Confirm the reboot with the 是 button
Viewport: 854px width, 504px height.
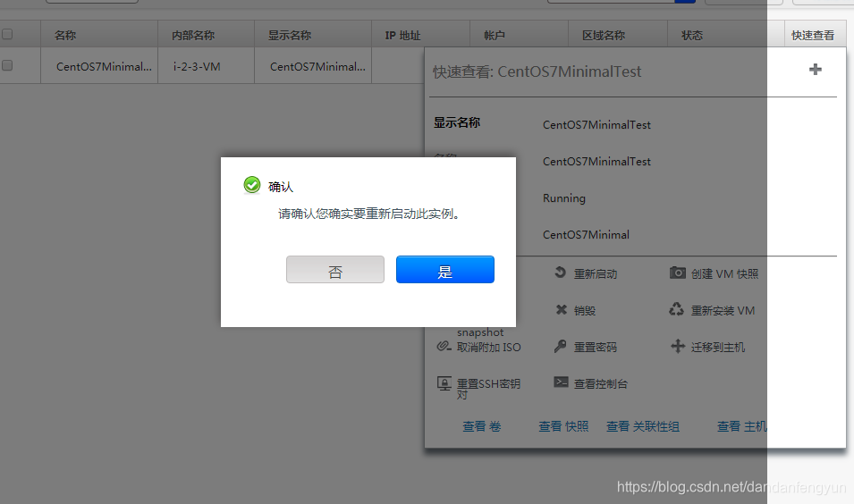(445, 269)
